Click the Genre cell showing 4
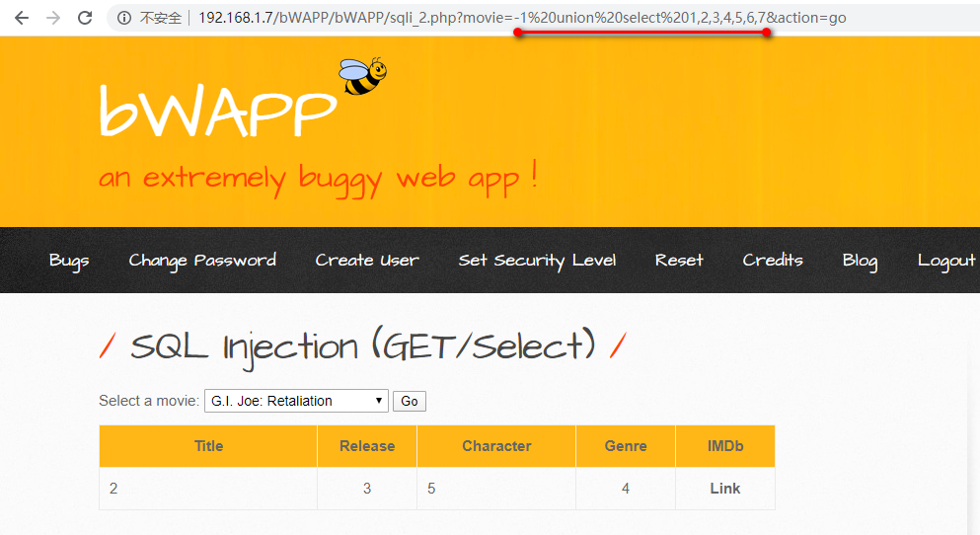 [x=626, y=489]
